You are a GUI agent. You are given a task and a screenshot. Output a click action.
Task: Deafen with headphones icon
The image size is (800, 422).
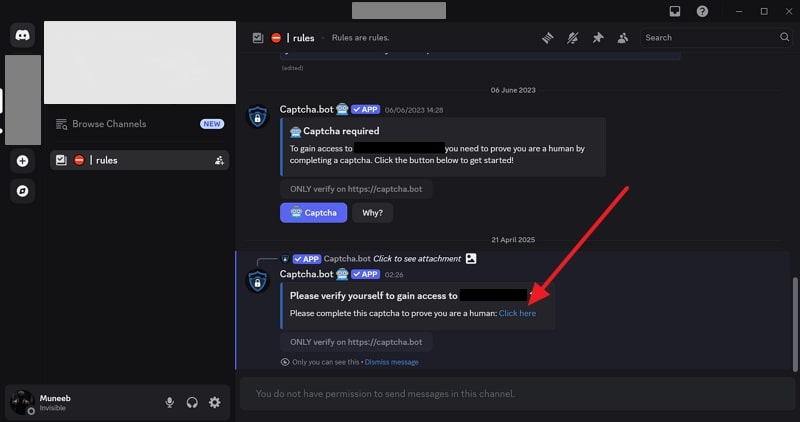pos(192,403)
